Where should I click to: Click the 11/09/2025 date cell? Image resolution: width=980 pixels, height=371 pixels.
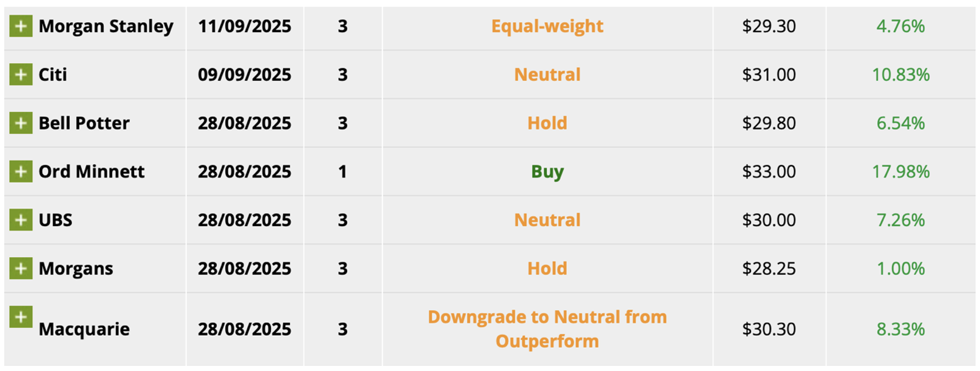coord(244,26)
